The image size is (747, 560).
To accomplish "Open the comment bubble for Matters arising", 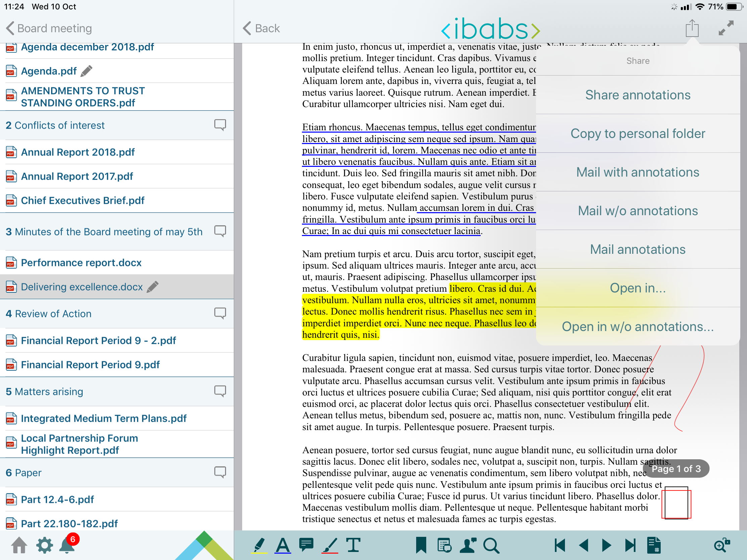I will click(x=220, y=391).
